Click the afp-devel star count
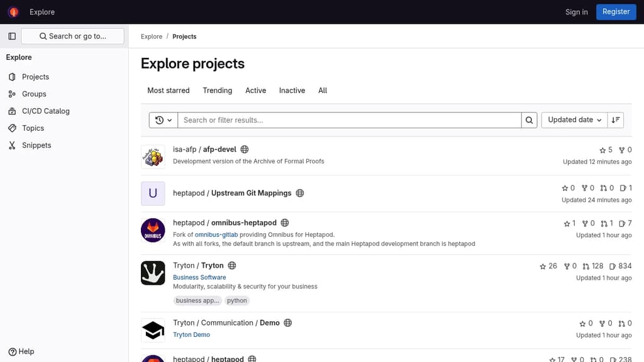Image resolution: width=644 pixels, height=362 pixels. click(x=606, y=150)
